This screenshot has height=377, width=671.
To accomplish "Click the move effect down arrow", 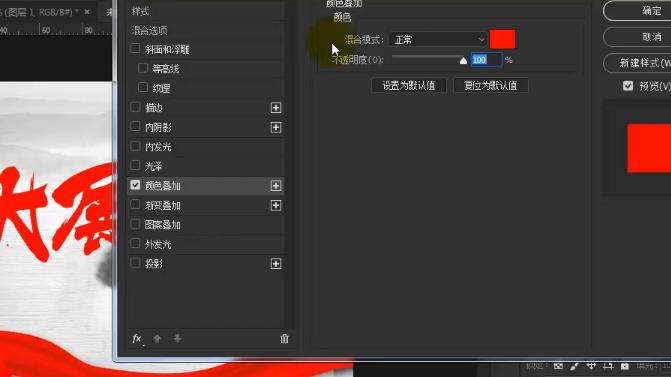I will point(177,339).
